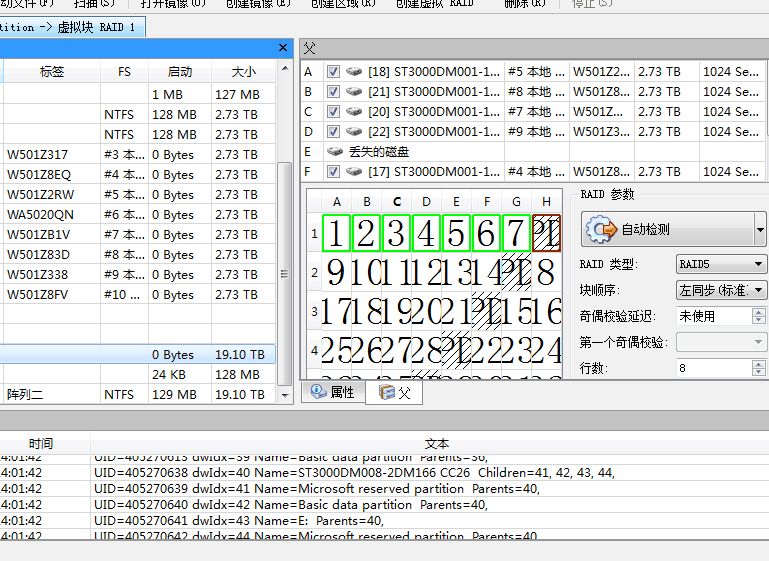Expand the arrow beside the 自动检测 button
Image resolution: width=769 pixels, height=561 pixels.
[x=761, y=229]
